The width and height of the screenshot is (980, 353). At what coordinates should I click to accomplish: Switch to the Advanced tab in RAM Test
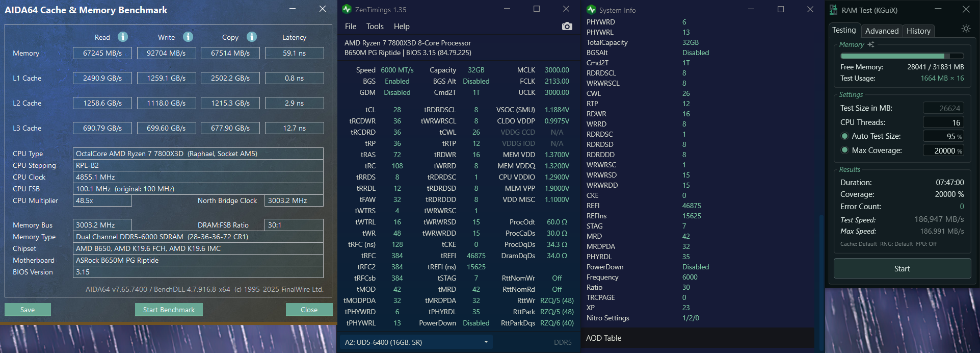[882, 31]
